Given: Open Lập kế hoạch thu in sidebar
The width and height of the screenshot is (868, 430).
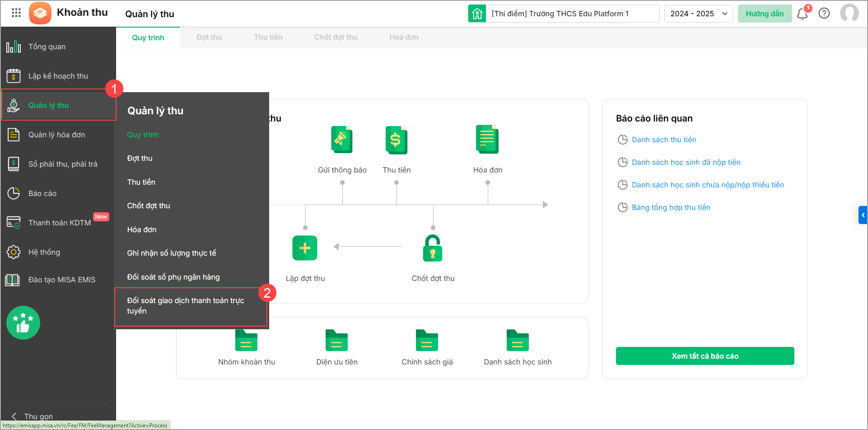Looking at the screenshot, I should tap(58, 76).
